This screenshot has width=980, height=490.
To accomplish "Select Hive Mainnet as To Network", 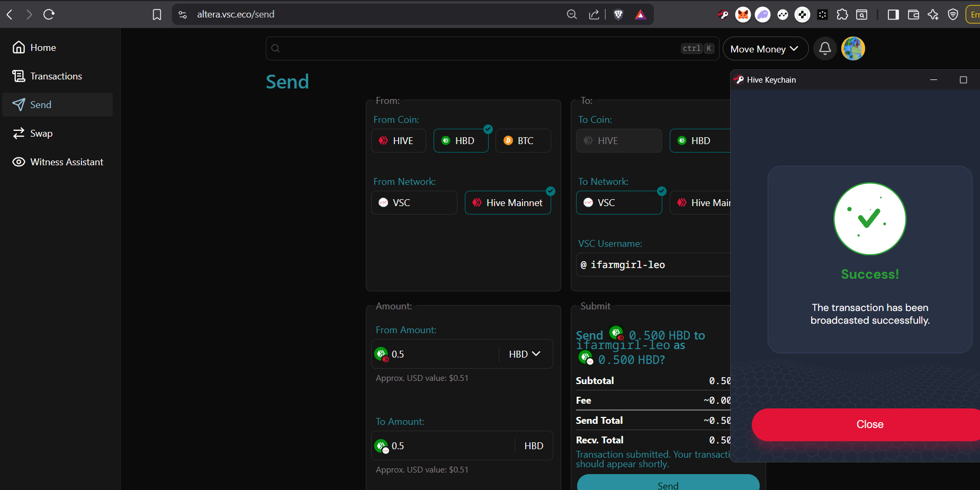I will pyautogui.click(x=700, y=203).
